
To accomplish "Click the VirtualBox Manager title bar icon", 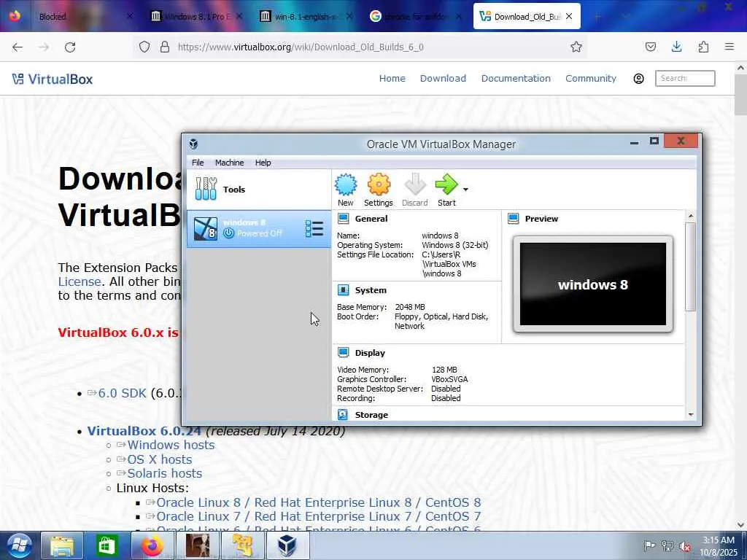I will (193, 144).
